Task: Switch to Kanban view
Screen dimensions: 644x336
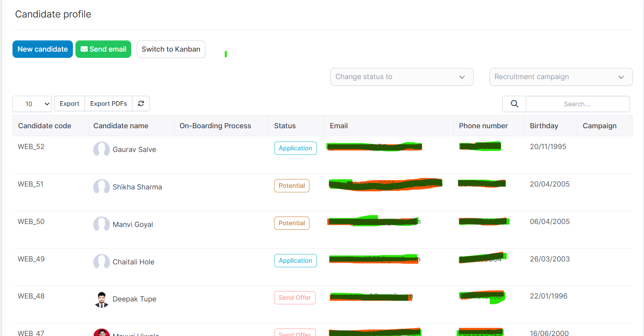Action: (171, 49)
